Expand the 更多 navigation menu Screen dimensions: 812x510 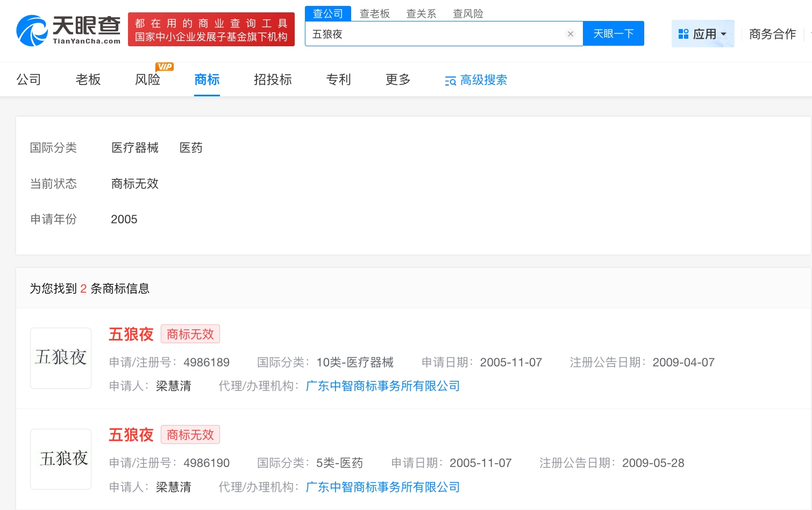(x=398, y=80)
